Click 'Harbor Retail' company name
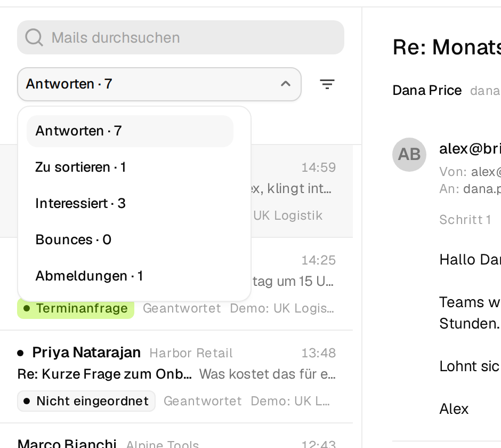This screenshot has height=448, width=501. [191, 353]
